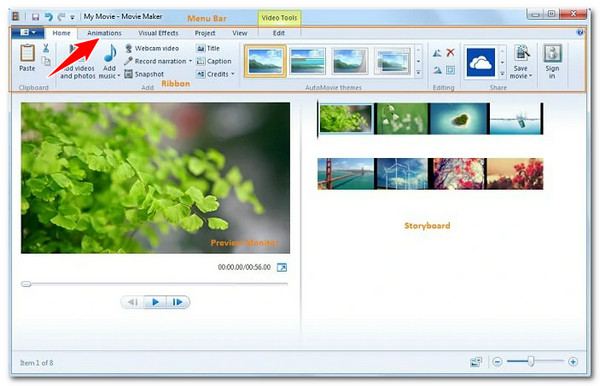Select third AutoMovie theme thumbnail
The image size is (600, 386).
[x=349, y=61]
